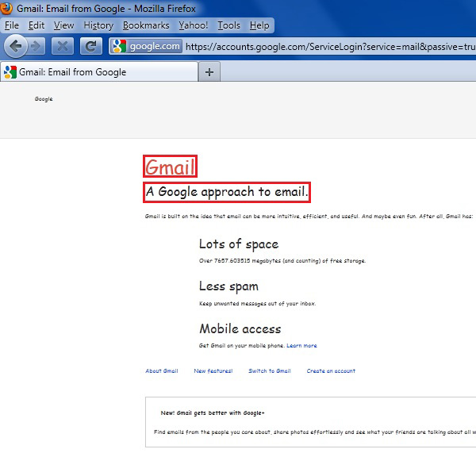Click the address bar URL field
This screenshot has height=476, width=476.
tap(330, 47)
